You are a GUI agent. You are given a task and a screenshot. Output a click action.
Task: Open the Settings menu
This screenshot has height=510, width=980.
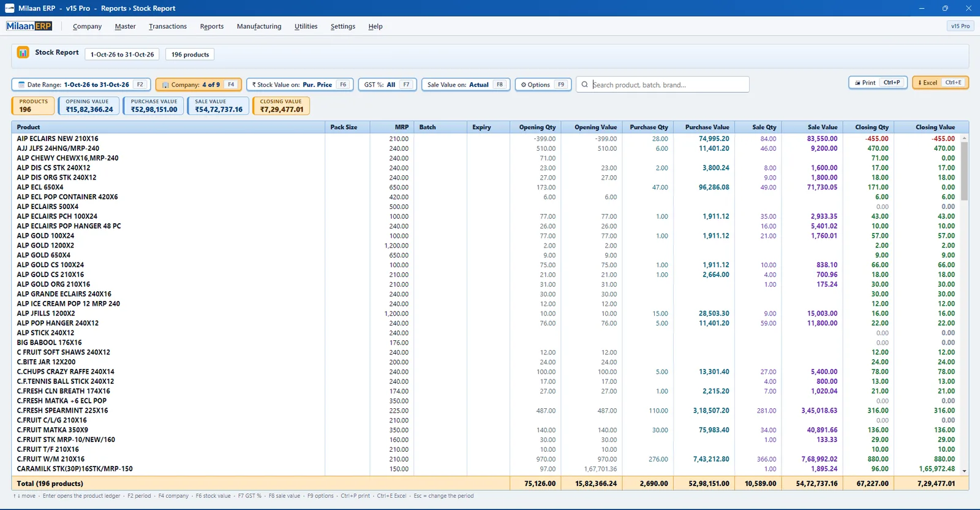(x=343, y=26)
